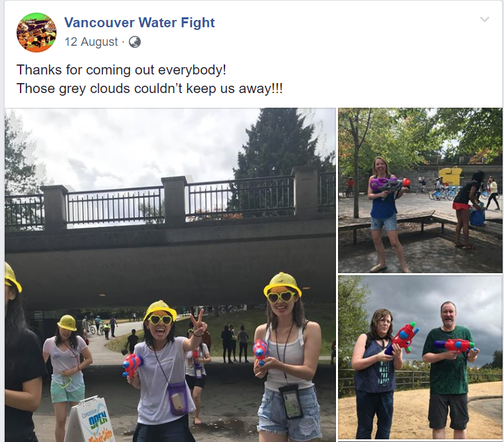
Task: Open the post options chevron dropdown
Action: (x=484, y=19)
